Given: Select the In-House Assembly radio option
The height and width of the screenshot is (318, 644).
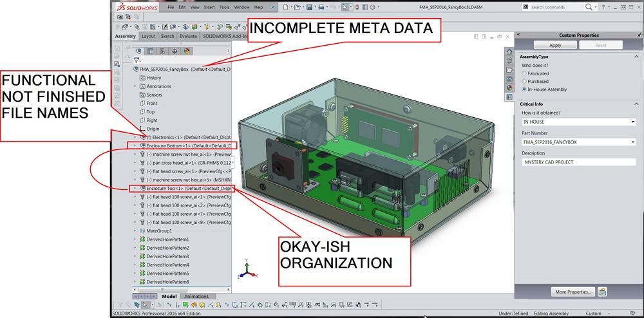Looking at the screenshot, I should click(x=524, y=89).
